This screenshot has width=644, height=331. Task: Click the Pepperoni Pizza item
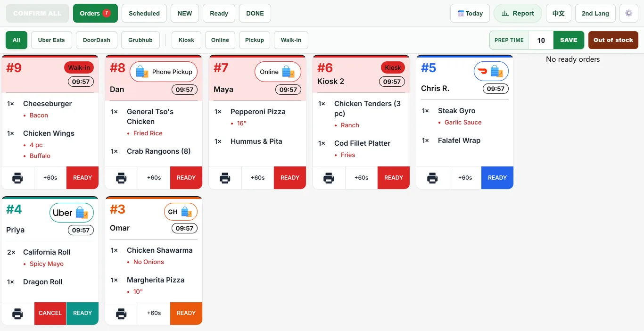tap(258, 112)
